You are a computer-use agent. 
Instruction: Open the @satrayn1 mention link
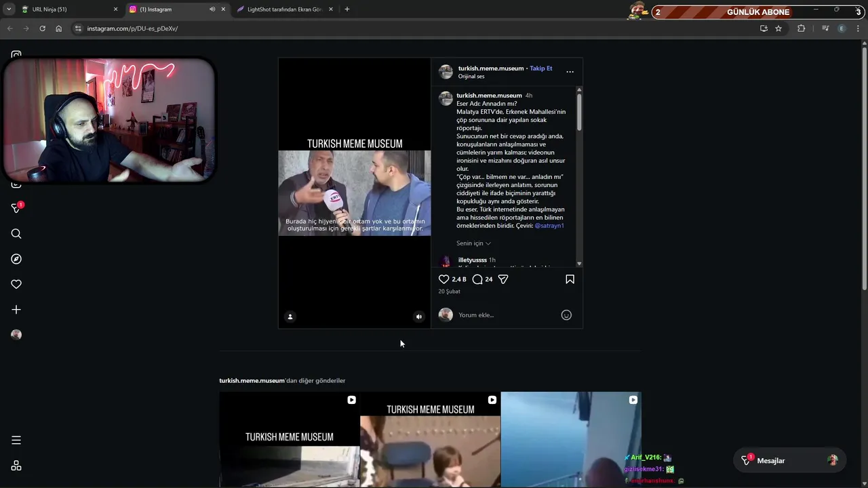coord(549,226)
